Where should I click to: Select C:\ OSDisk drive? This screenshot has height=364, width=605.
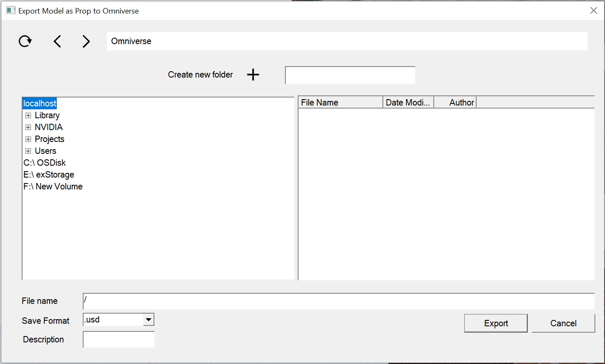45,163
